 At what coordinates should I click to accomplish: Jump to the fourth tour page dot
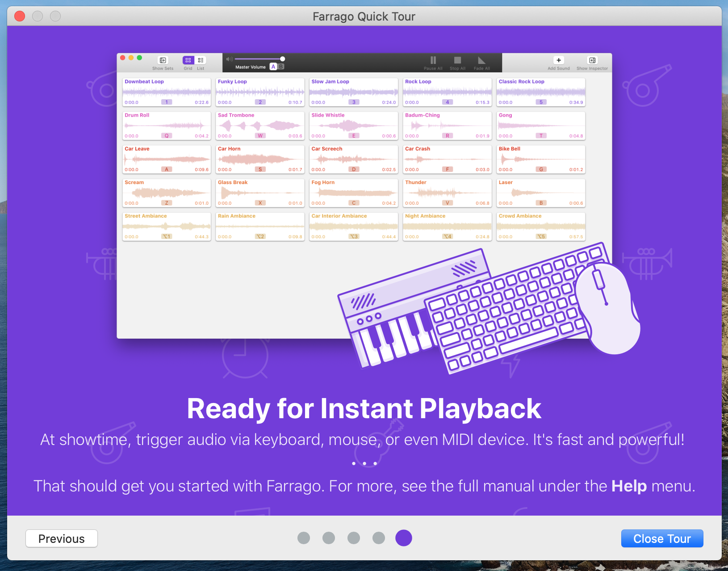(379, 538)
